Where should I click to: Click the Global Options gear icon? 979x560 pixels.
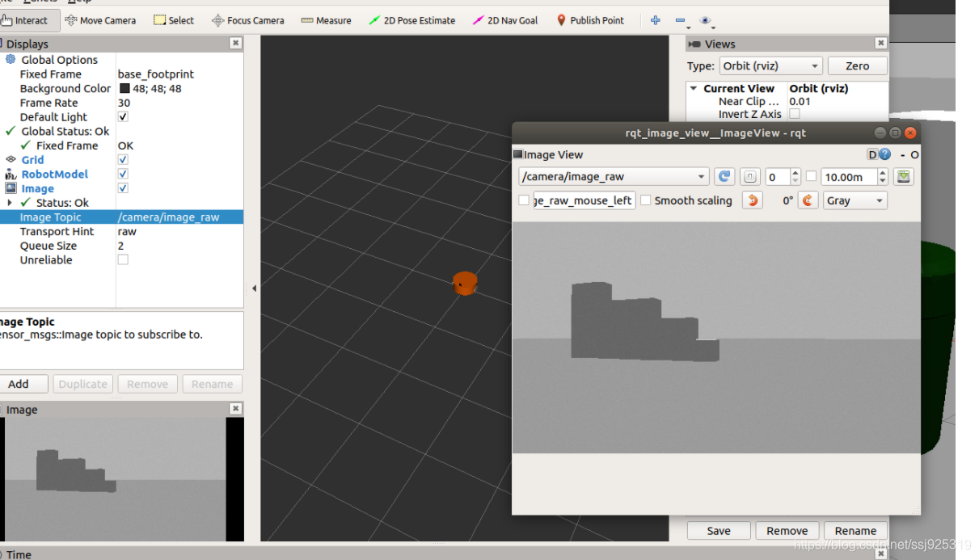[x=11, y=59]
